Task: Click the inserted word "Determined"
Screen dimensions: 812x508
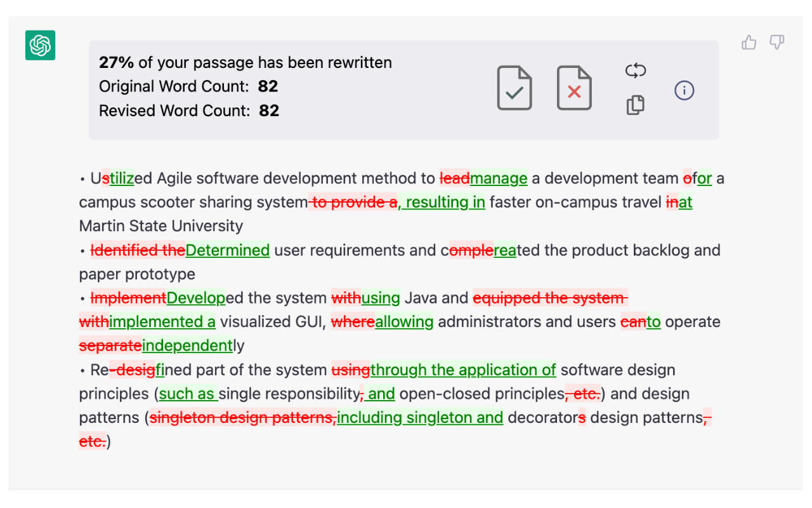Action: [228, 250]
